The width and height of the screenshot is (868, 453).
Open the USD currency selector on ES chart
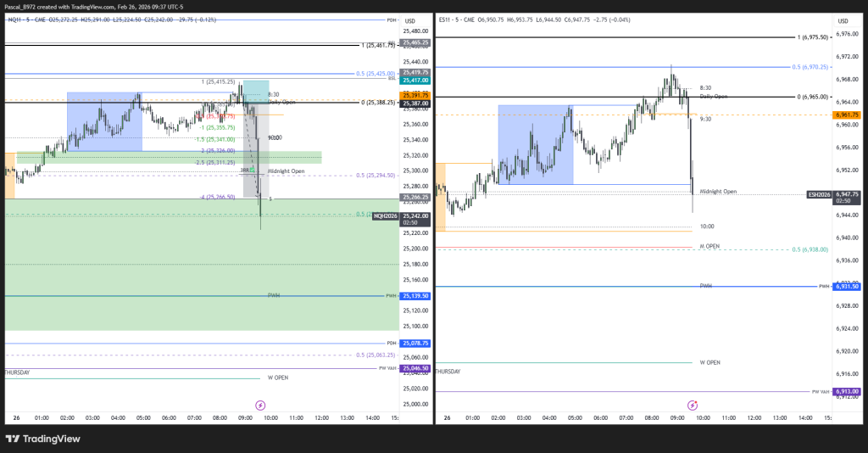point(843,20)
